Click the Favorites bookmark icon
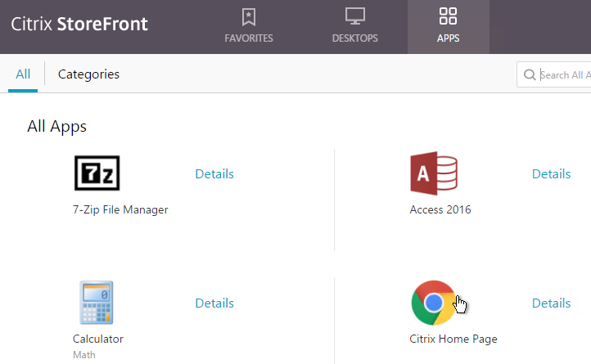591x364 pixels. 249,17
